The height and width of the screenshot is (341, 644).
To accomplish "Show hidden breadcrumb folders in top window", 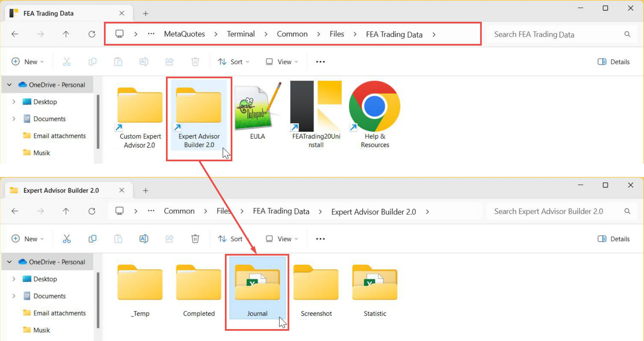I will [x=151, y=34].
